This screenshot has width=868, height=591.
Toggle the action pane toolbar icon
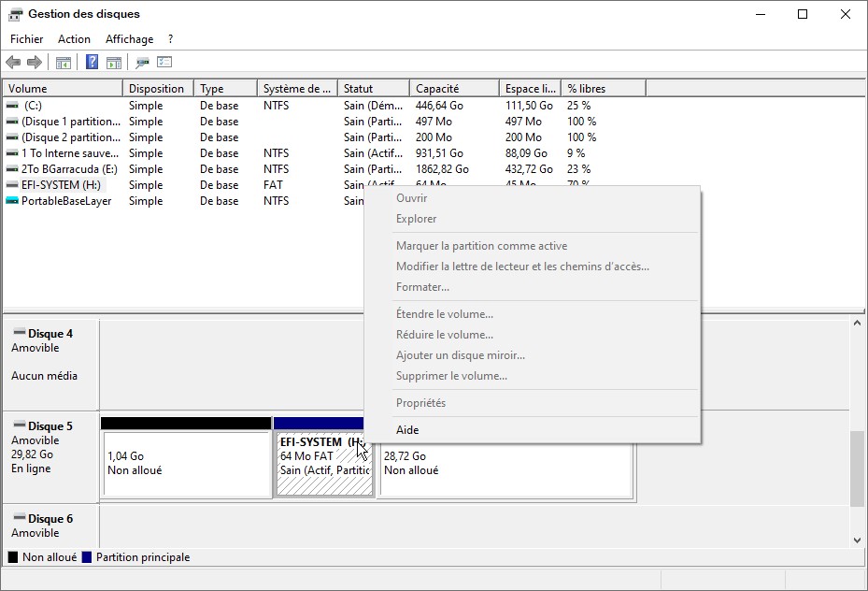pos(114,63)
